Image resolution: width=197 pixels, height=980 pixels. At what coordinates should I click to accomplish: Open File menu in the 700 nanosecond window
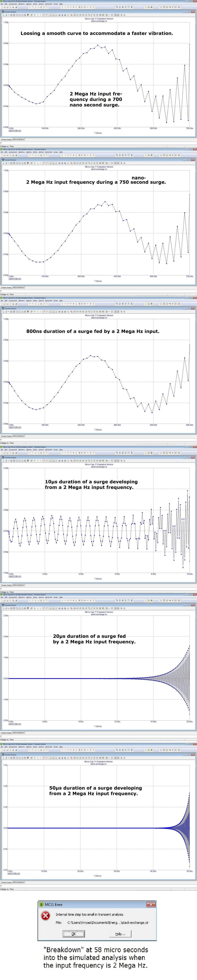(x=2, y=4)
